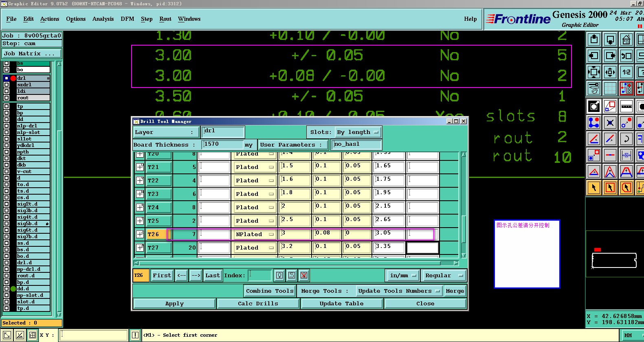Click the zoom-out expand arrows icon
644x342 pixels.
(594, 72)
